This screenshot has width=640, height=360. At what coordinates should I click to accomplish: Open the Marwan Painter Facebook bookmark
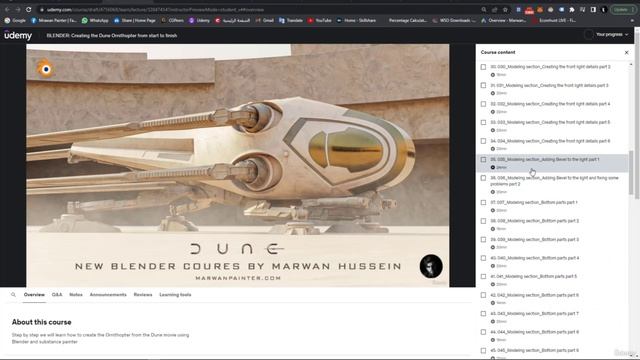(54, 20)
